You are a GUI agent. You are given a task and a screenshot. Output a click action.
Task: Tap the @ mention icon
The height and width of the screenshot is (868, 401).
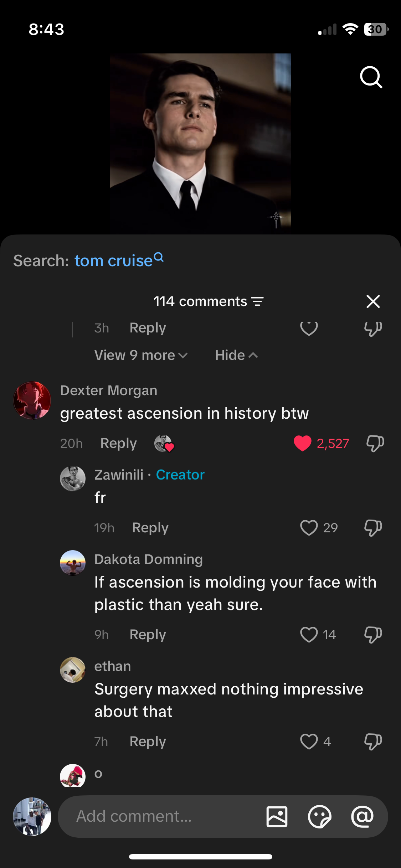coord(362,816)
